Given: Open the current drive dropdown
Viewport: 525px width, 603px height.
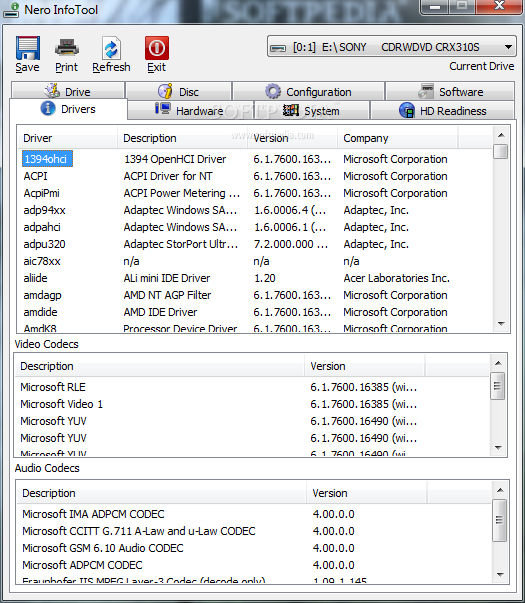Looking at the screenshot, I should coord(392,47).
